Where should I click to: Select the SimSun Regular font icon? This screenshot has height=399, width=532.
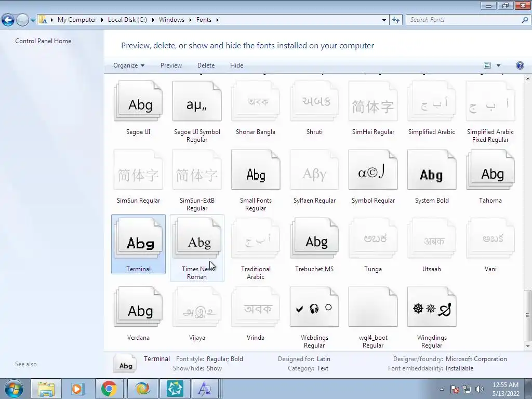coord(138,170)
